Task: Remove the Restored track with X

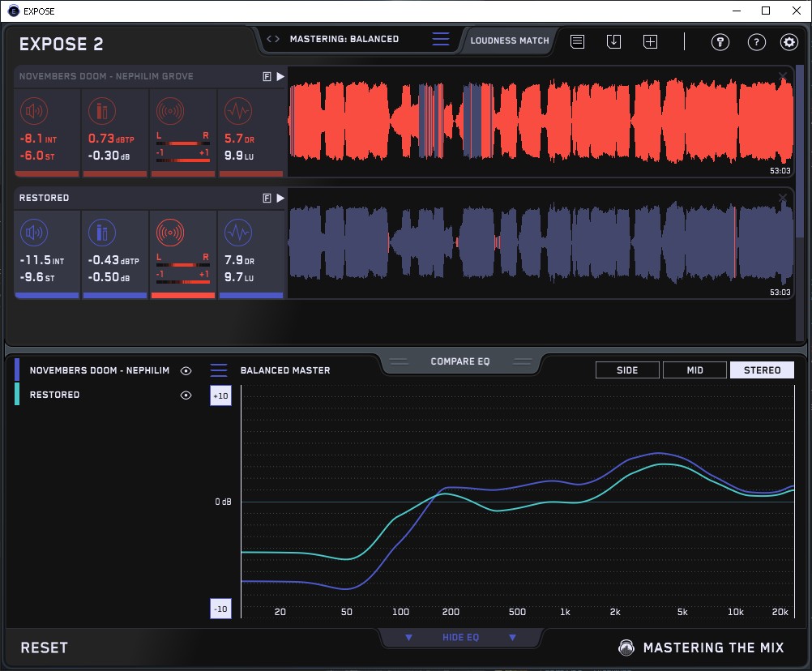Action: pyautogui.click(x=783, y=198)
